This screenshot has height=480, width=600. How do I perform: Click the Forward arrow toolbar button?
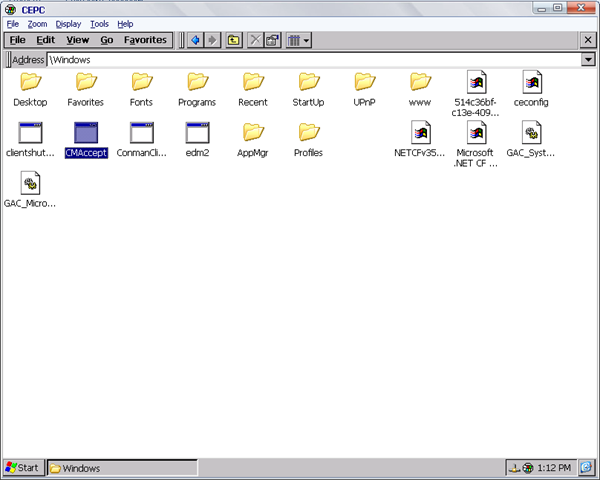212,40
